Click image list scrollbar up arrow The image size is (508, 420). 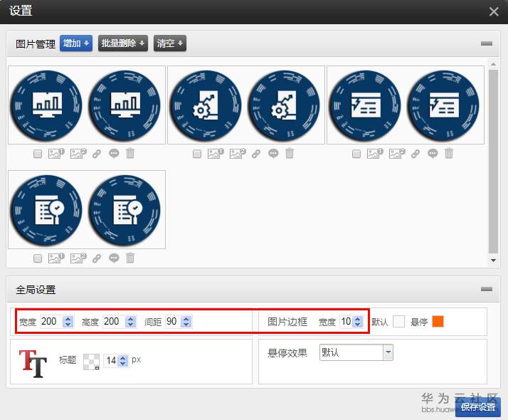click(x=493, y=65)
